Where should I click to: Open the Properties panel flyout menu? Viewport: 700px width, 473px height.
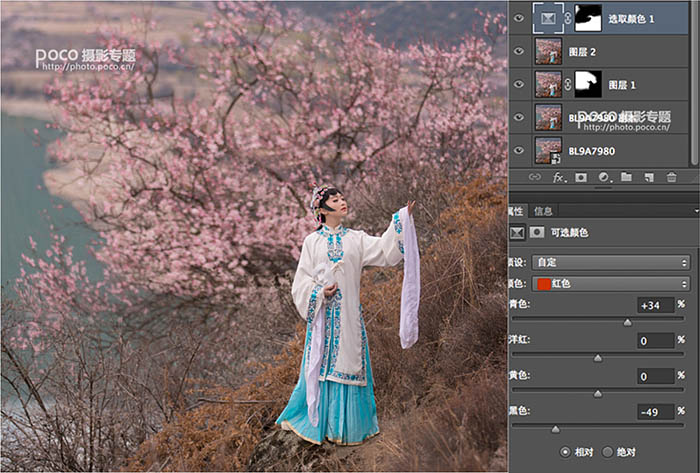(x=696, y=211)
